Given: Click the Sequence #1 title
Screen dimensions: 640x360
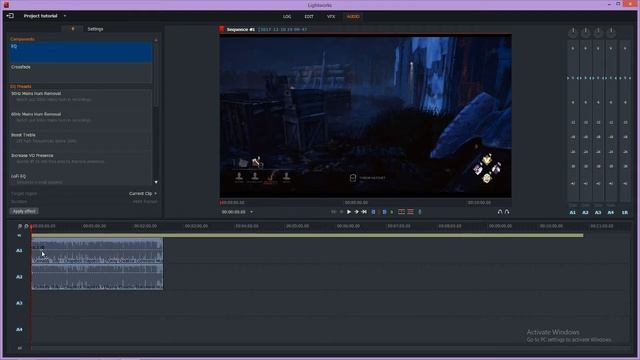Looking at the screenshot, I should (241, 29).
